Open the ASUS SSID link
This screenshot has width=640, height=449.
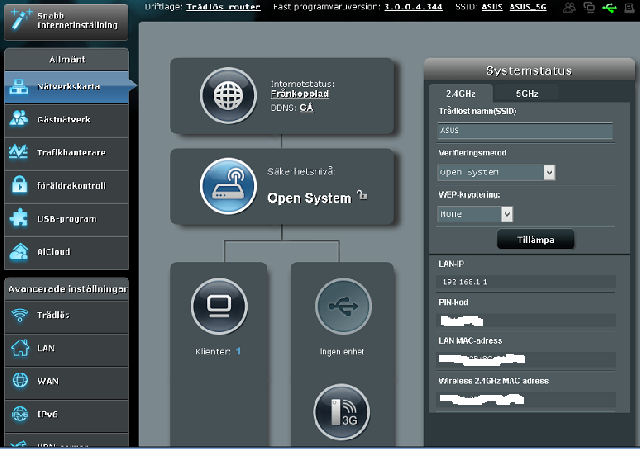point(492,7)
